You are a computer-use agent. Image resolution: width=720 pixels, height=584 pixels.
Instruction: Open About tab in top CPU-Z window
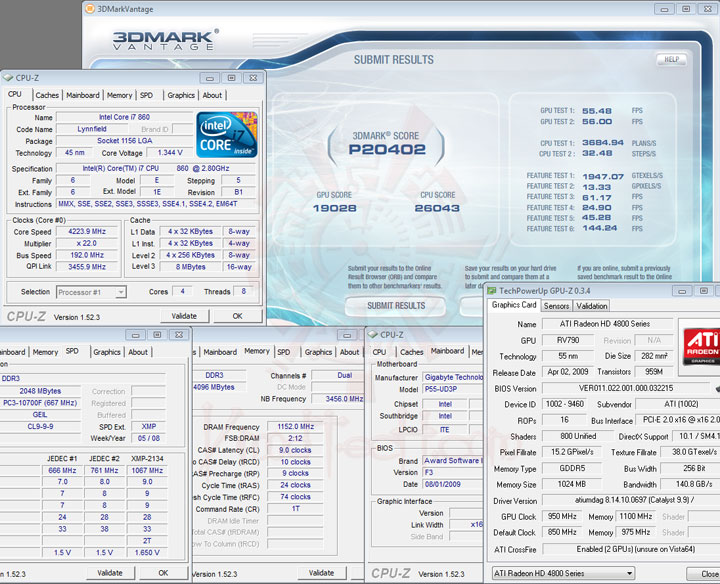click(x=212, y=95)
